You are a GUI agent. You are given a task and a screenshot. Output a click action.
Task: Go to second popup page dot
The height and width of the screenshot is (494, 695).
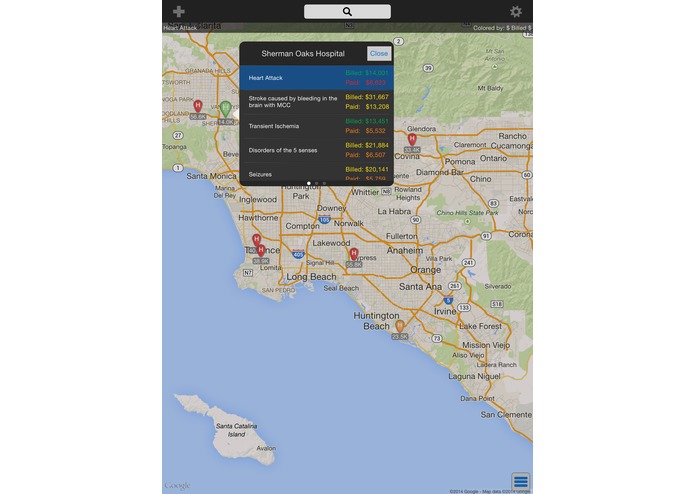tap(316, 183)
